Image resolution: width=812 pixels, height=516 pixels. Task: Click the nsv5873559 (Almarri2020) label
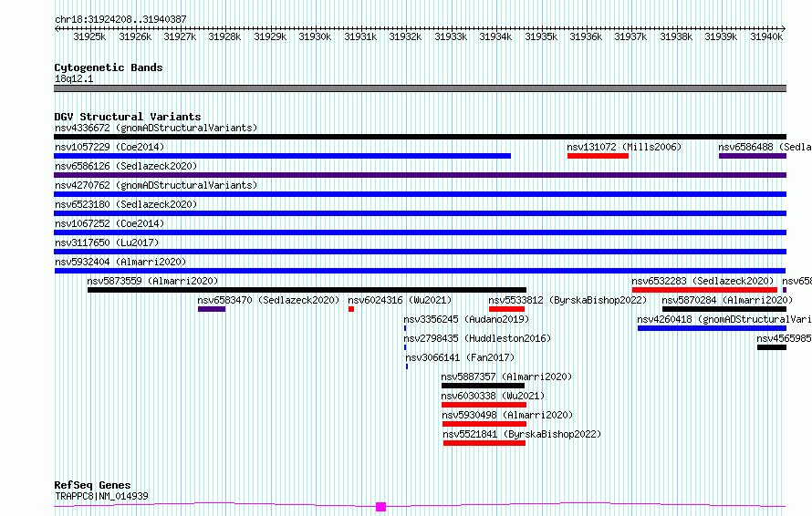tap(152, 281)
